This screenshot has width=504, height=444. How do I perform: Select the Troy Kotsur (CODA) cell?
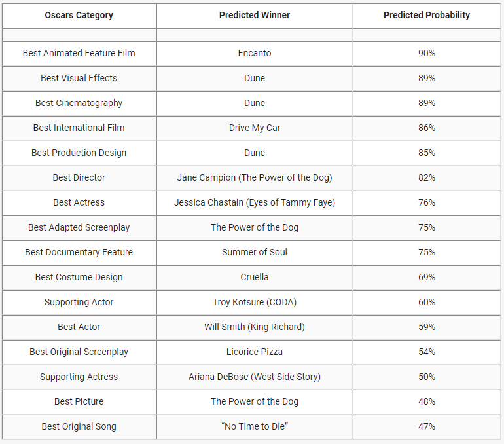coord(255,302)
